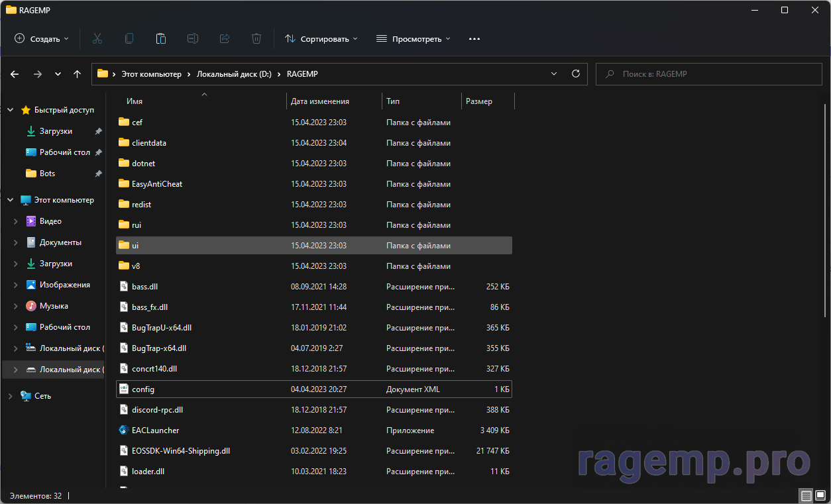This screenshot has width=831, height=504.
Task: Collapse the Быстрый доступ section
Action: point(11,110)
